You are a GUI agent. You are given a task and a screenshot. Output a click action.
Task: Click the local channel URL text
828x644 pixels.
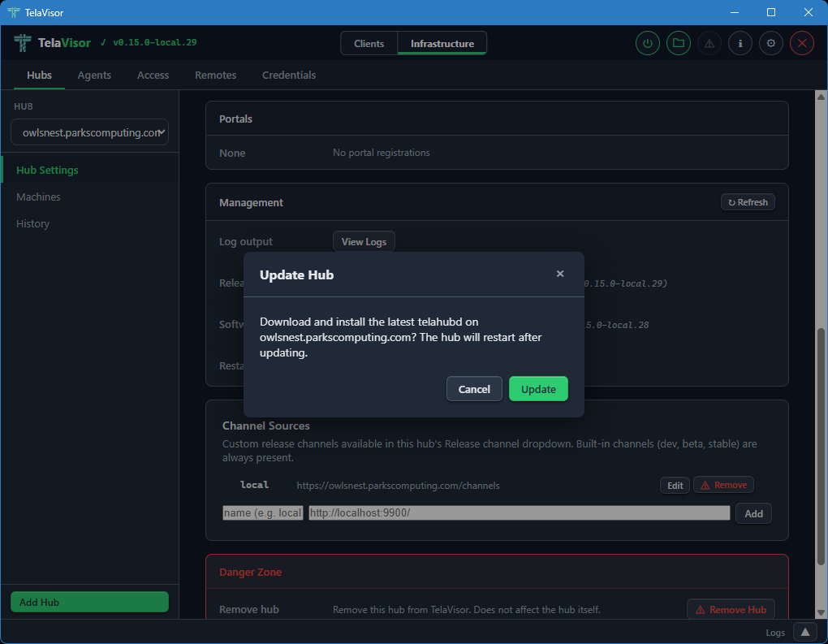(398, 485)
